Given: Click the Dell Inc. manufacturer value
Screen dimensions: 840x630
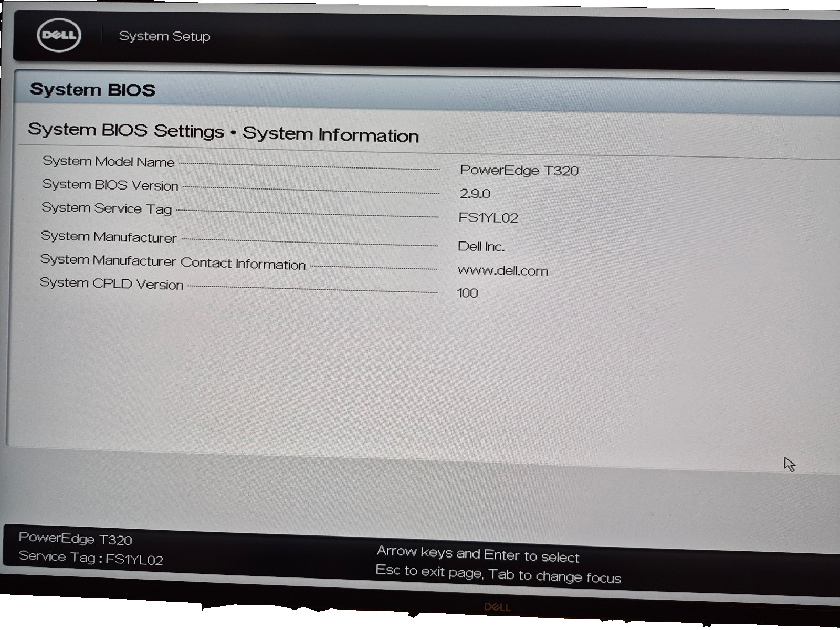Looking at the screenshot, I should [481, 246].
